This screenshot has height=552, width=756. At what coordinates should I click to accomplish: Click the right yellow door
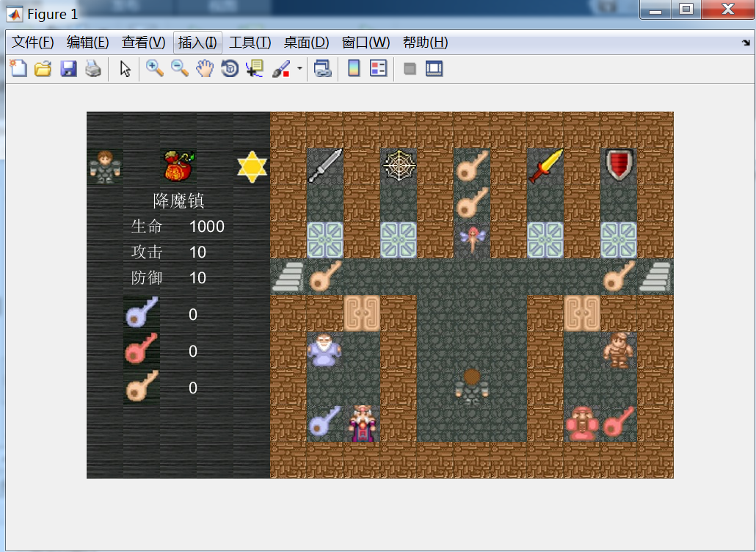(582, 313)
